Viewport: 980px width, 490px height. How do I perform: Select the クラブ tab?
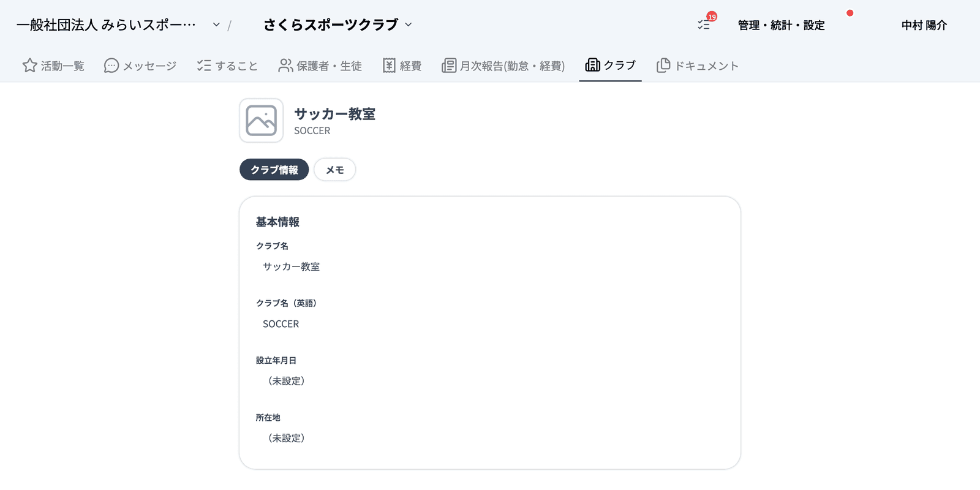tap(611, 65)
